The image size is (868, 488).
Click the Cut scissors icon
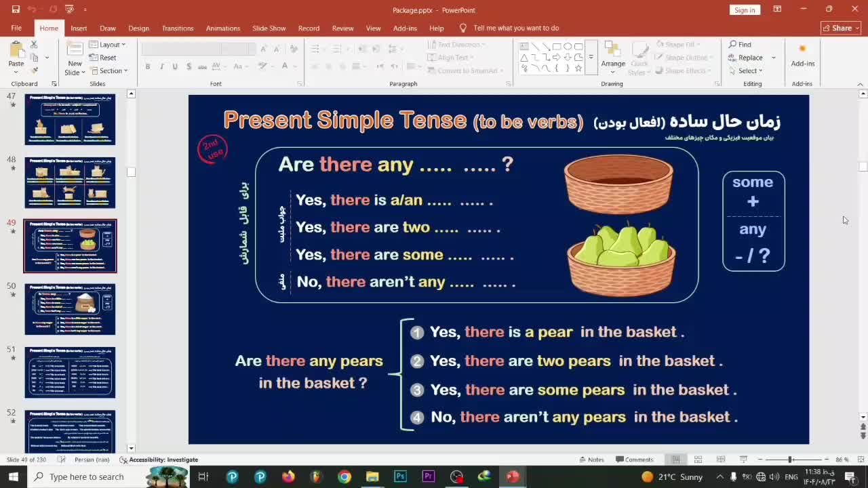coord(34,45)
